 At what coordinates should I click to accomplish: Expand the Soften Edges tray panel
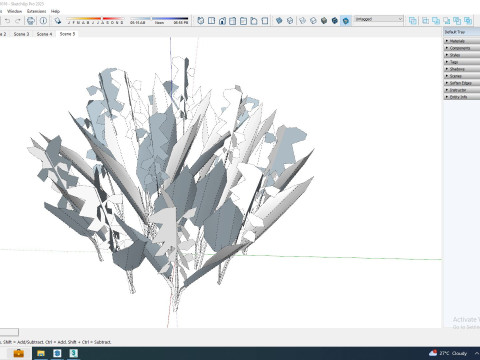462,83
